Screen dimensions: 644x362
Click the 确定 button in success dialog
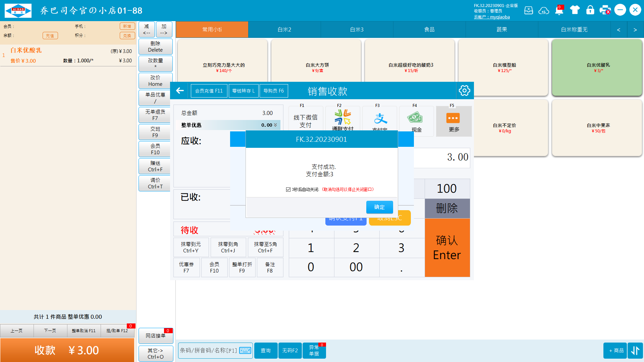pyautogui.click(x=379, y=207)
